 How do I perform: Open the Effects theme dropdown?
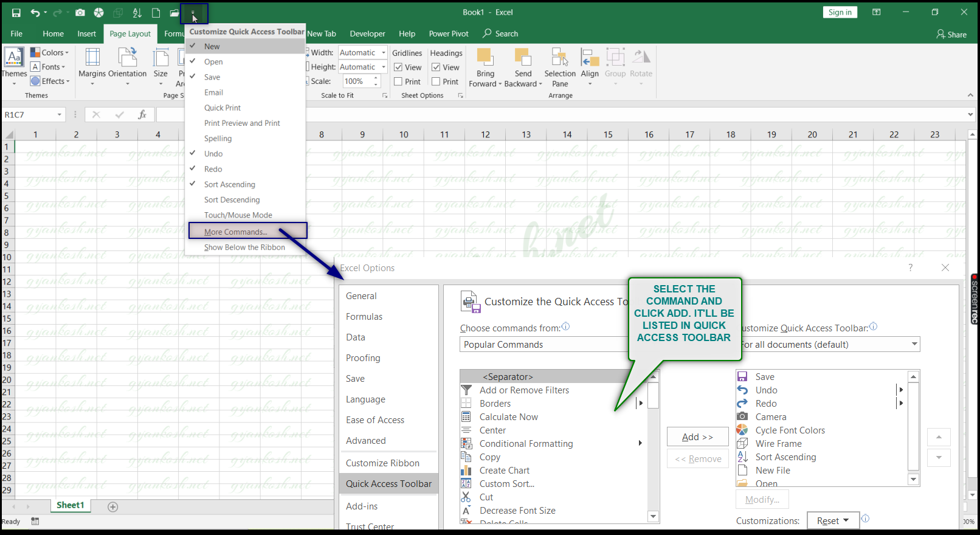pos(50,81)
